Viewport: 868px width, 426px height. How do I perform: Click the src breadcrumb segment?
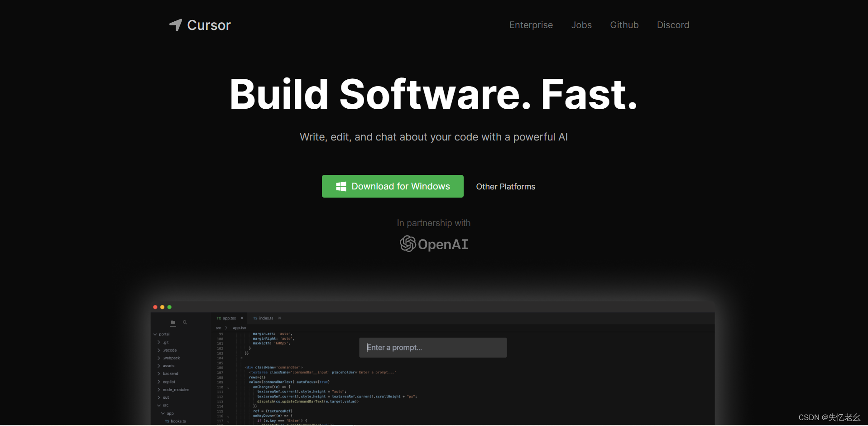218,328
